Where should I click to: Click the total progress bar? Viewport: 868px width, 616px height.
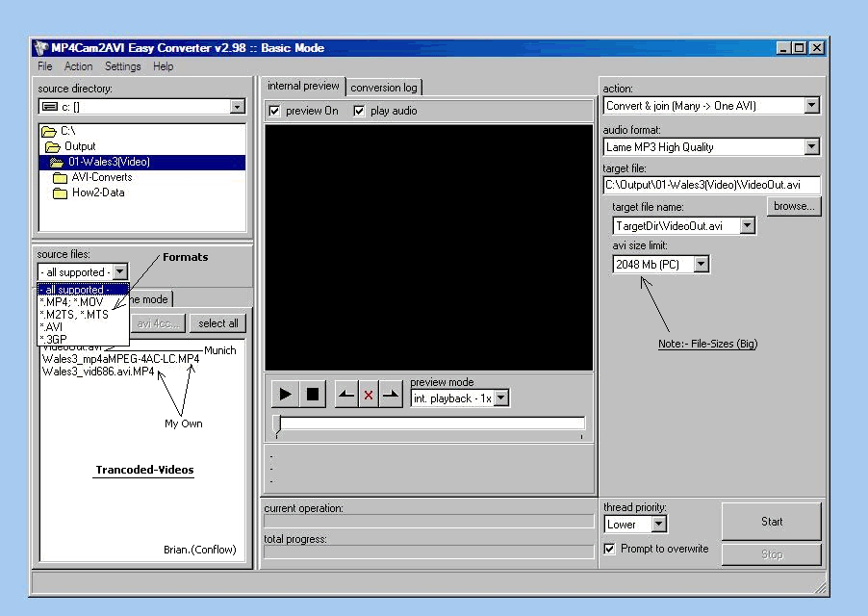pos(429,552)
